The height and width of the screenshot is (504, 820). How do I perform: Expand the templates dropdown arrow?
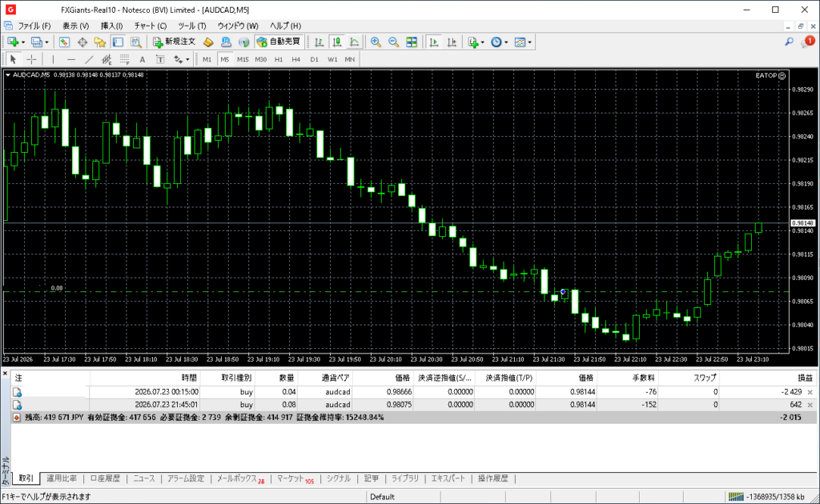tap(530, 42)
